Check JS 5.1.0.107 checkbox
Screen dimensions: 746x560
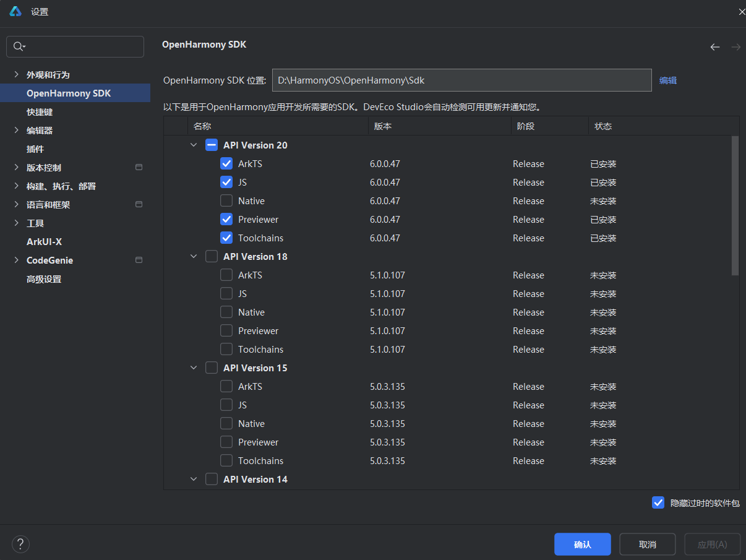coord(226,293)
